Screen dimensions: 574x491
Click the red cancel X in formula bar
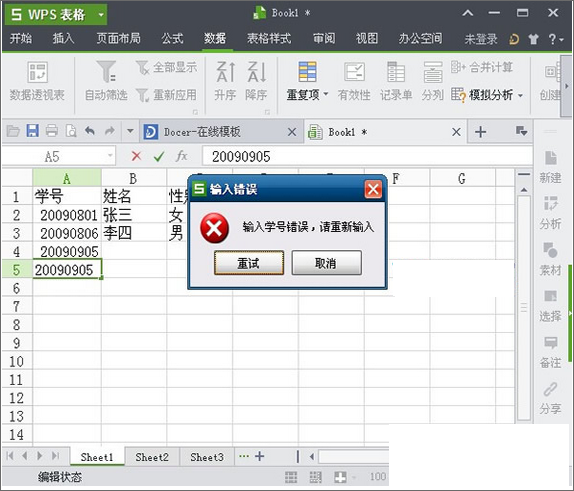click(136, 156)
